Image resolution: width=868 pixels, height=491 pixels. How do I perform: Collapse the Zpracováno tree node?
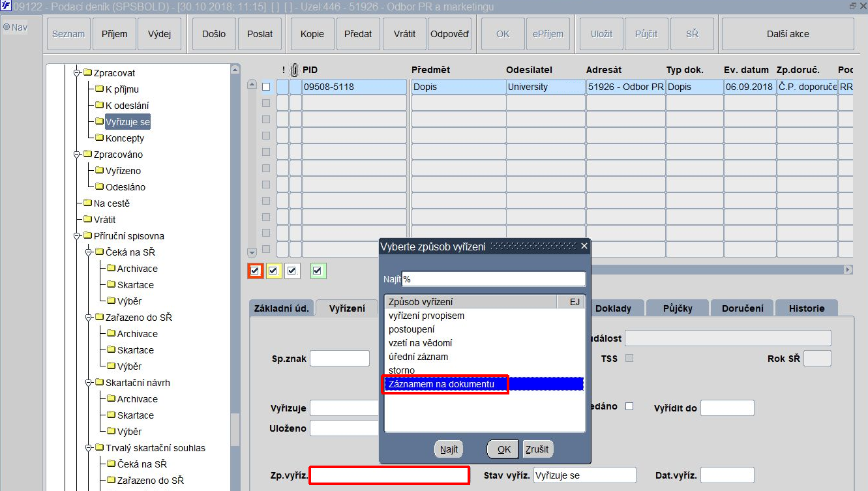coord(77,155)
